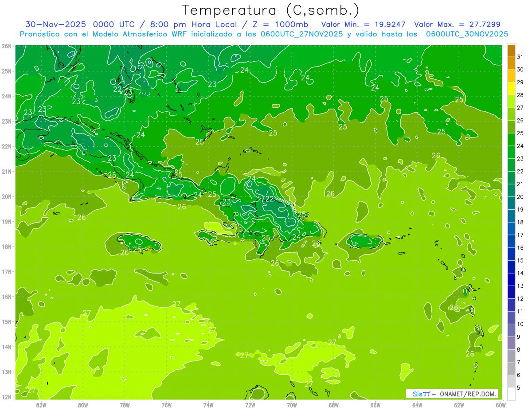Click the dark blue band between 12 and 13
This screenshot has width=532, height=411.
511,292
